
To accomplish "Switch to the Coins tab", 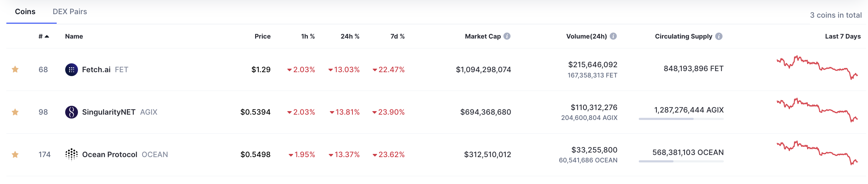I will point(25,12).
